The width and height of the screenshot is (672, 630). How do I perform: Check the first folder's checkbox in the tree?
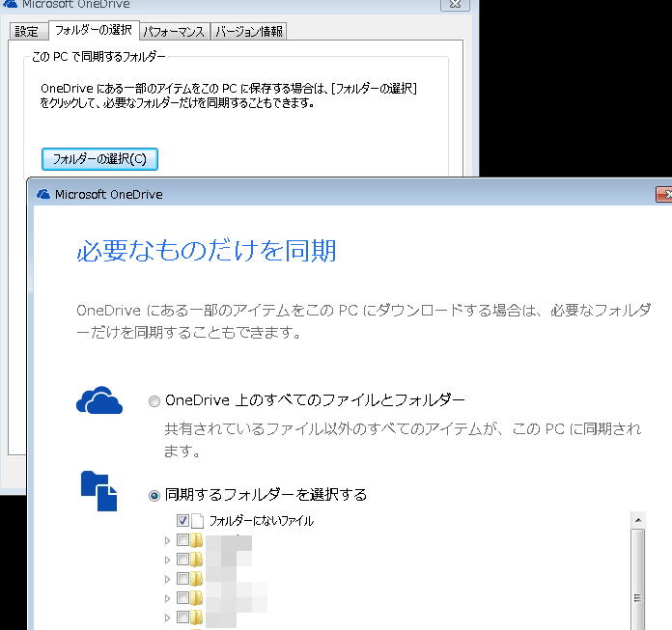182,540
